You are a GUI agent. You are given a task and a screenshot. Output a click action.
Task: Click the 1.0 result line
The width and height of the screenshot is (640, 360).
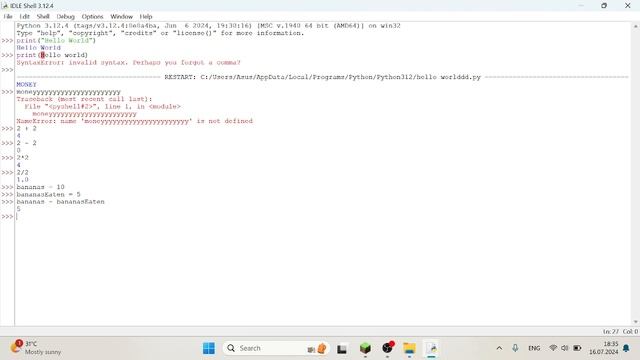point(22,180)
